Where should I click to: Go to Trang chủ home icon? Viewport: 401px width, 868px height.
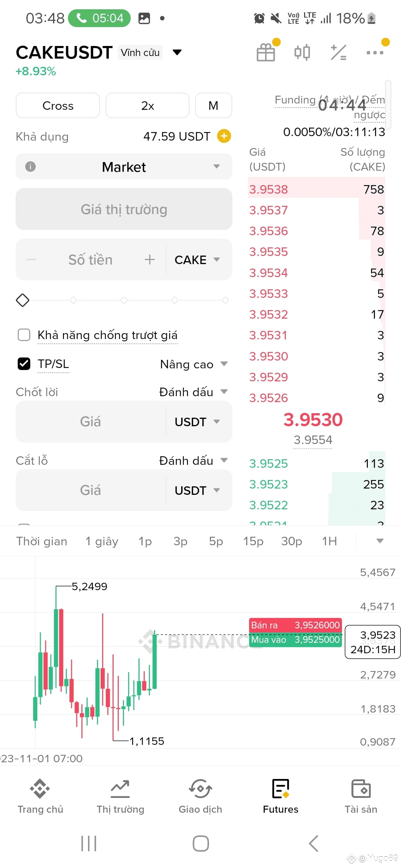point(40,796)
